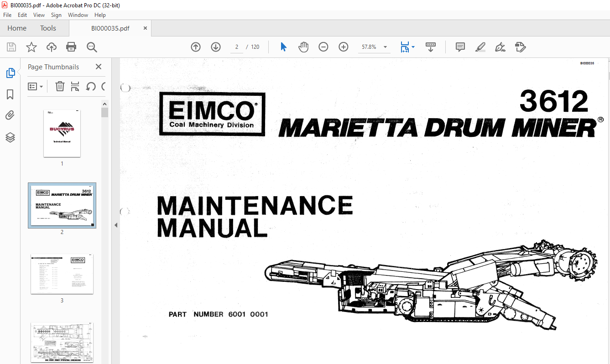Select the BI000035.pdf document tab
610x364 pixels.
point(110,28)
